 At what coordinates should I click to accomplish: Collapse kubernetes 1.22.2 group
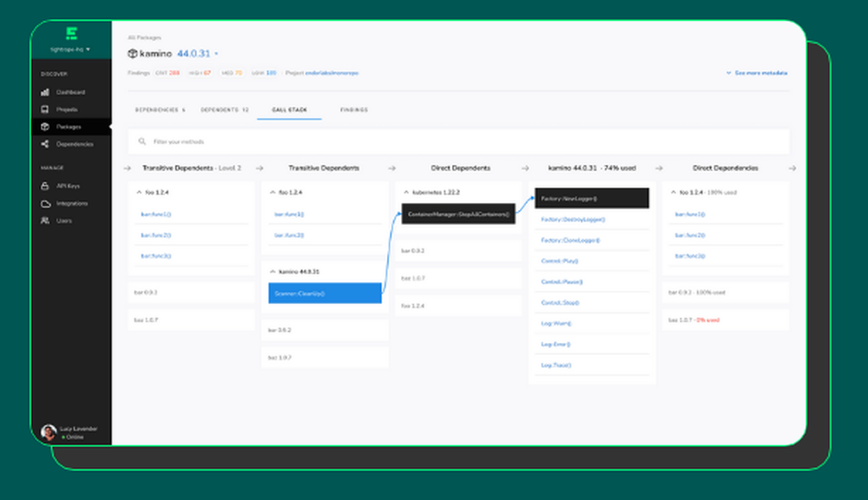[x=406, y=192]
